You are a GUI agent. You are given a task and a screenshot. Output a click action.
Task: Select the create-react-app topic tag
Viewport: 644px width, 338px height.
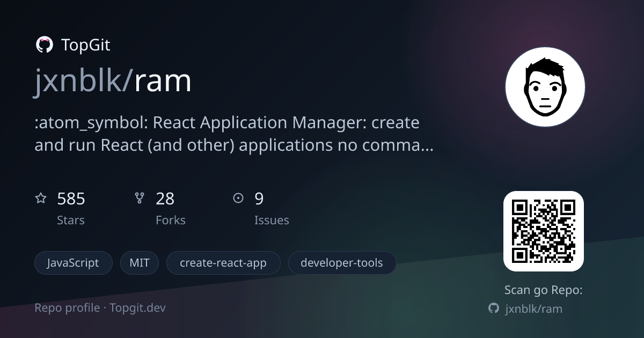(223, 263)
